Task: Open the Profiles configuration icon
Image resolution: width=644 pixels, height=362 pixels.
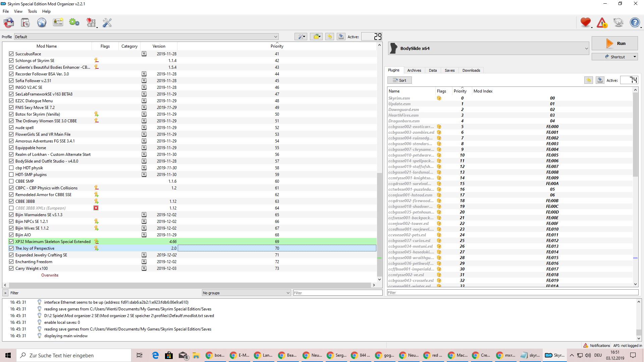Action: [x=58, y=23]
